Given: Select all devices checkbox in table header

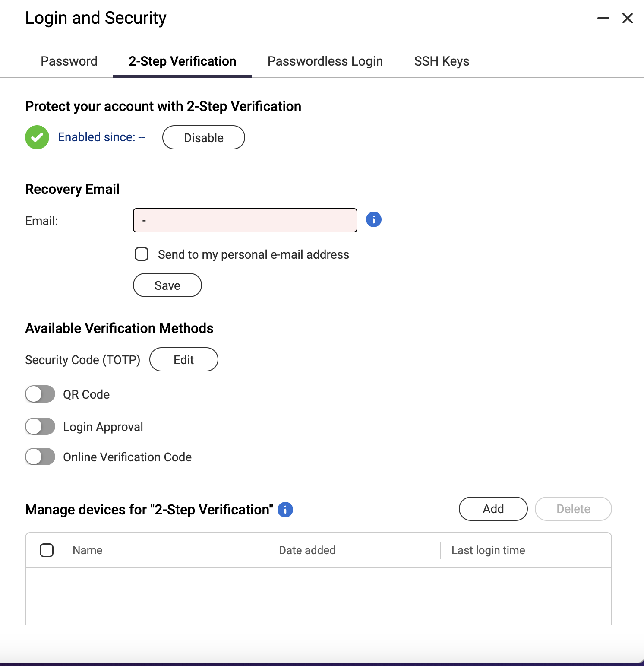Looking at the screenshot, I should click(x=47, y=550).
